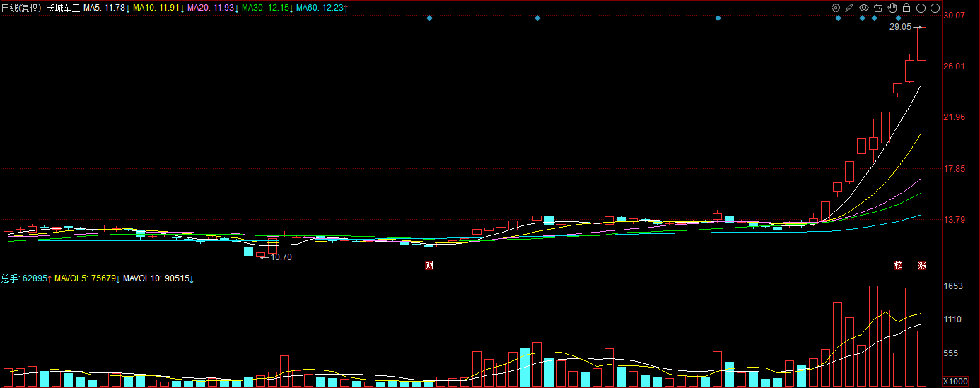The height and width of the screenshot is (388, 980).
Task: Click the 21.96 price axis value
Action: pyautogui.click(x=955, y=117)
